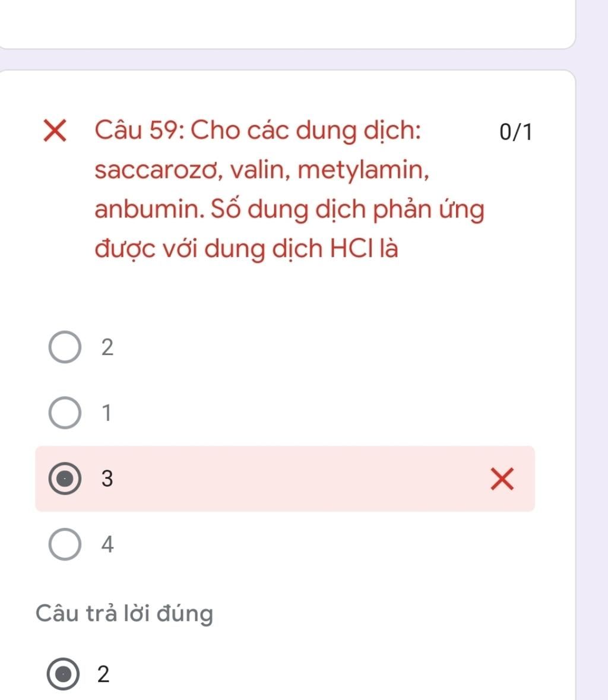
Task: Click the selected radio button for answer 3
Action: [x=65, y=479]
